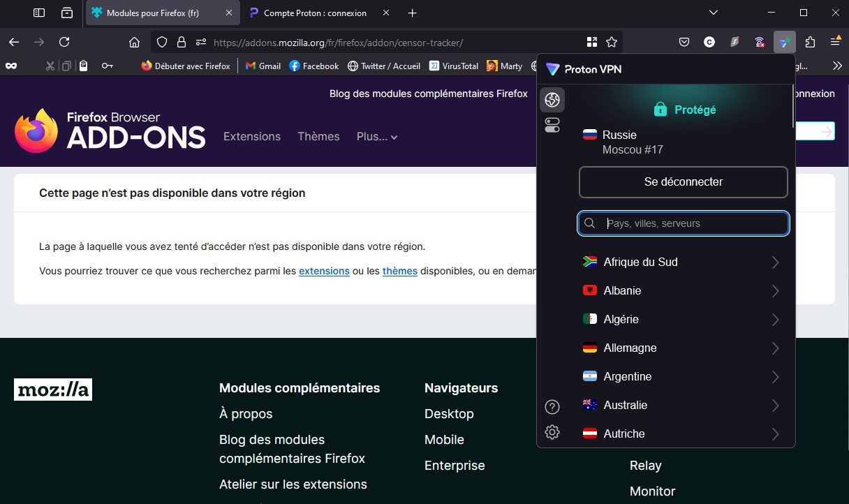
Task: Click Firefox Browser ADD-ONS logo
Action: [110, 131]
